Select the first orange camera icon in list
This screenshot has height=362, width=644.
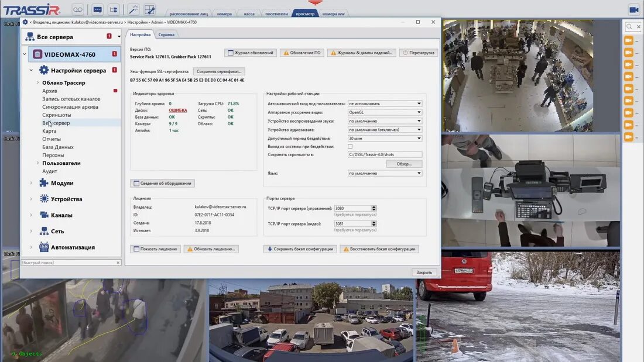628,40
